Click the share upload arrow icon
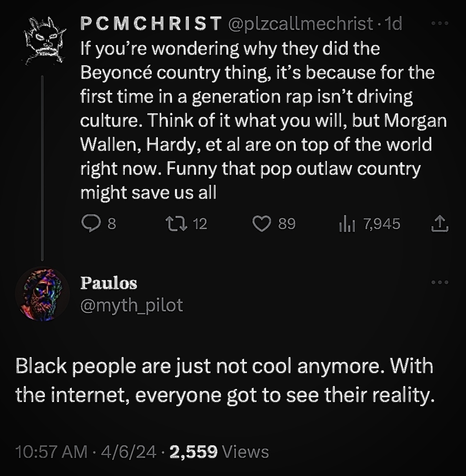 click(x=440, y=224)
